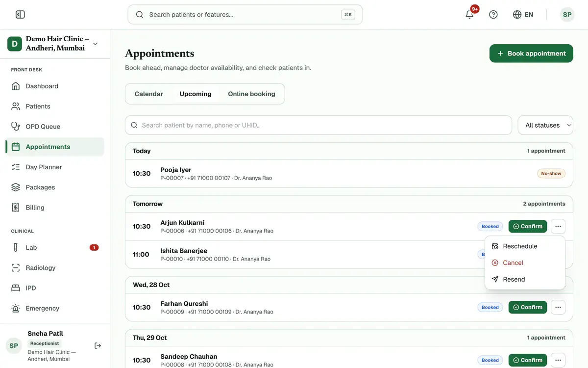Click the No-show status badge

coord(551,173)
